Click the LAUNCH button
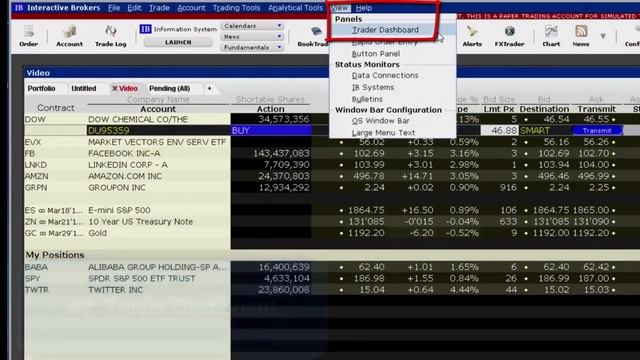This screenshot has height=360, width=640. [178, 42]
